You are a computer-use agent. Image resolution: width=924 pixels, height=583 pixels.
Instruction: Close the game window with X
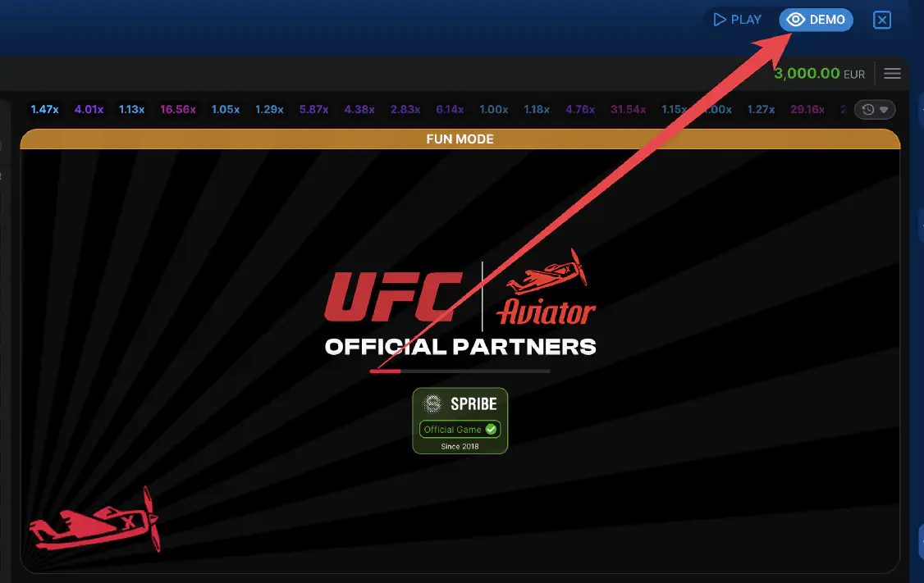pyautogui.click(x=881, y=20)
